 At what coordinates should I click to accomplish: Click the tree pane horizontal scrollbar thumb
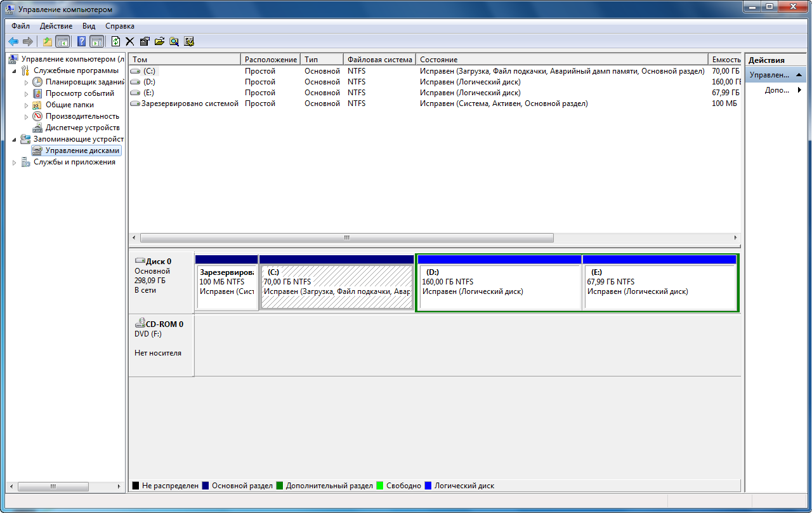pos(53,486)
